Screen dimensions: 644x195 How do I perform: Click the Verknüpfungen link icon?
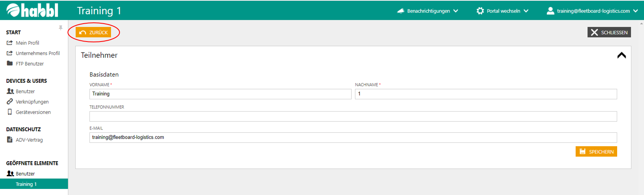(10, 102)
